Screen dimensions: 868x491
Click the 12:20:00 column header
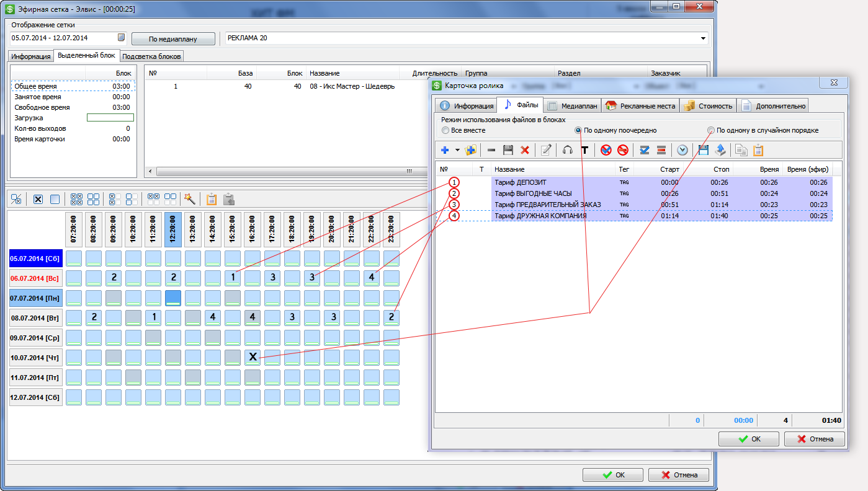pyautogui.click(x=172, y=229)
